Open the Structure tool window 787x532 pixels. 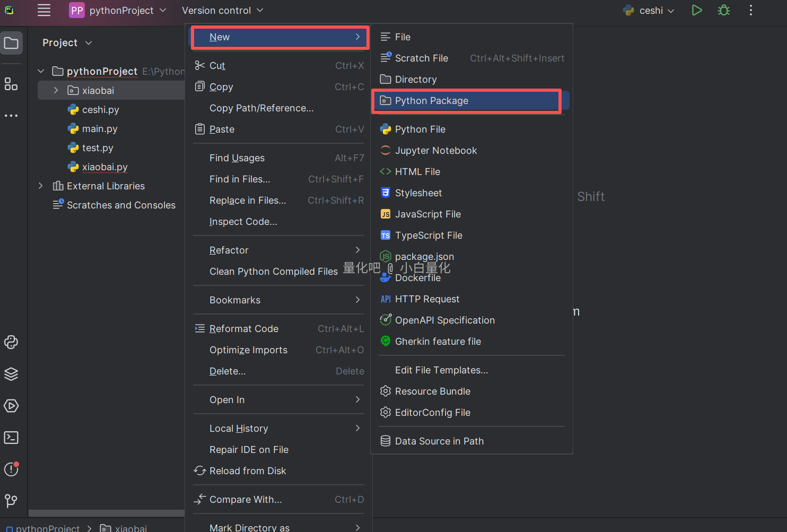pos(11,84)
